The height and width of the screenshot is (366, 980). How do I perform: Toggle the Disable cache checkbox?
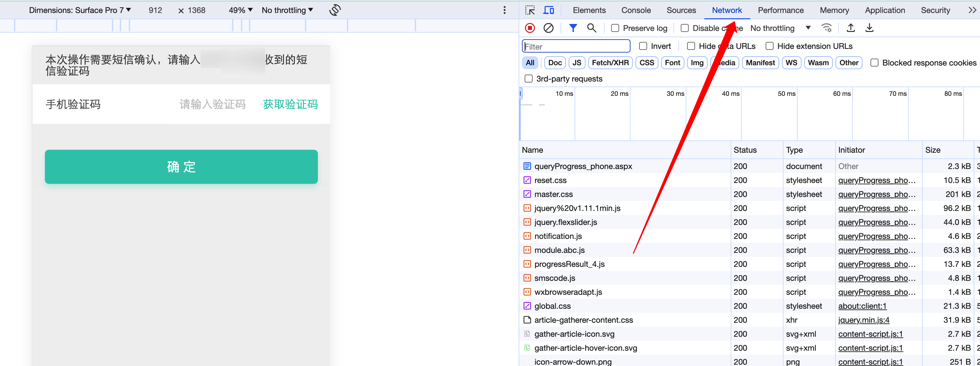tap(684, 28)
